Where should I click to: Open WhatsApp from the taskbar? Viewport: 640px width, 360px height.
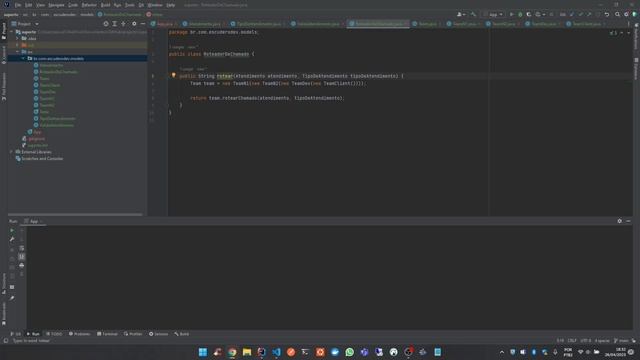pos(349,352)
